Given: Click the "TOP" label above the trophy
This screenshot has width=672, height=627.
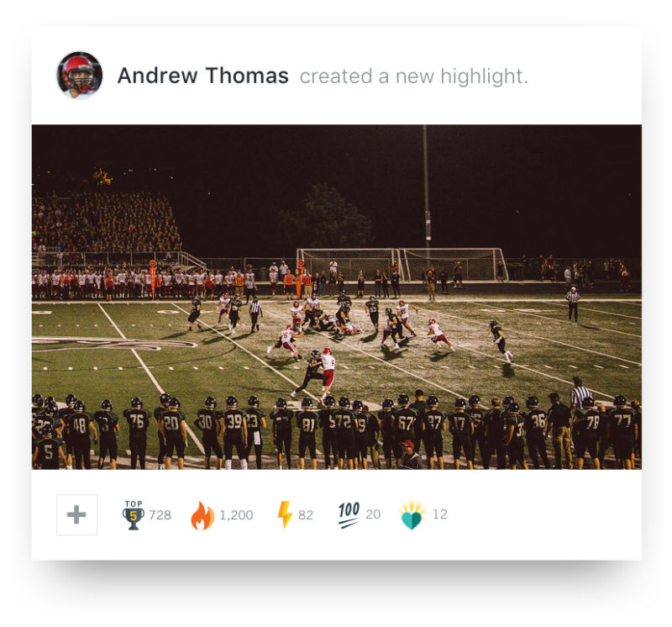Looking at the screenshot, I should (134, 503).
